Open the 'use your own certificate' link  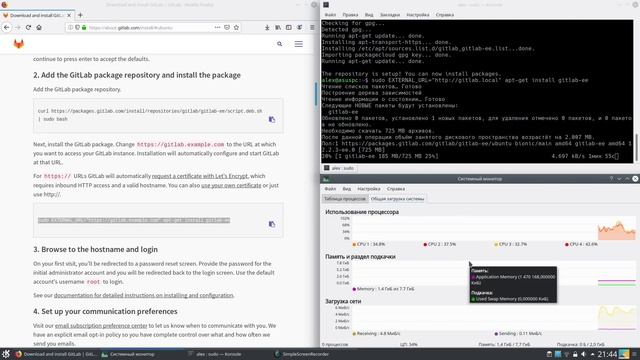coord(231,185)
